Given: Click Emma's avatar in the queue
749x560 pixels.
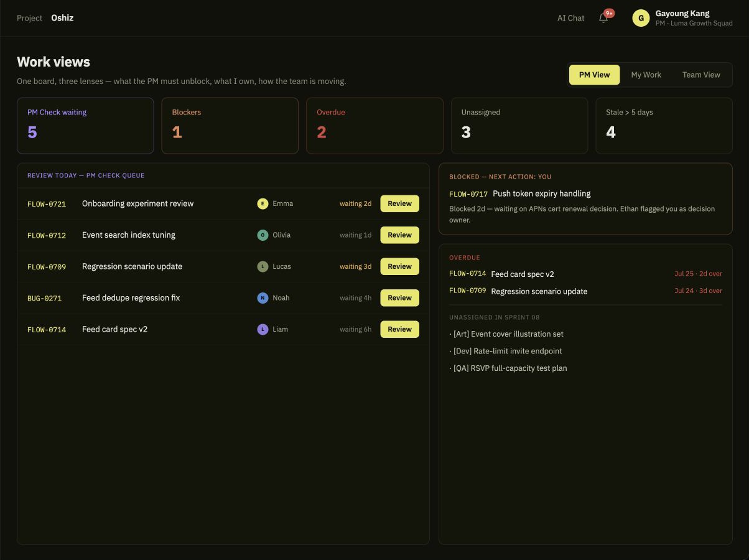Looking at the screenshot, I should click(263, 203).
